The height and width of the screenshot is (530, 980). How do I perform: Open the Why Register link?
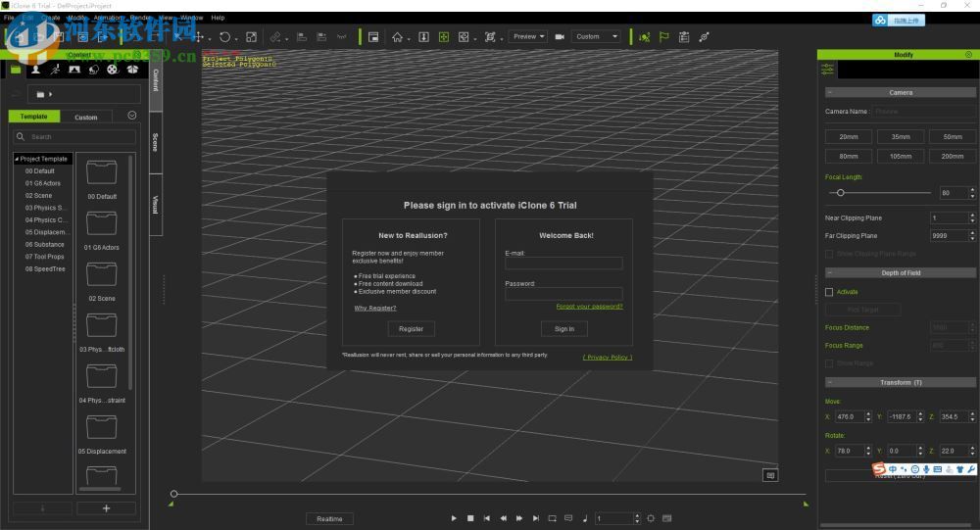[x=375, y=309]
